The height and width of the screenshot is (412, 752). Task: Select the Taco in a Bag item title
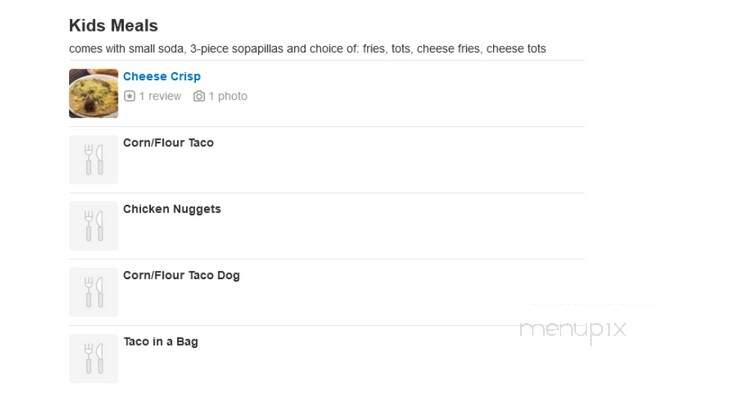click(161, 341)
